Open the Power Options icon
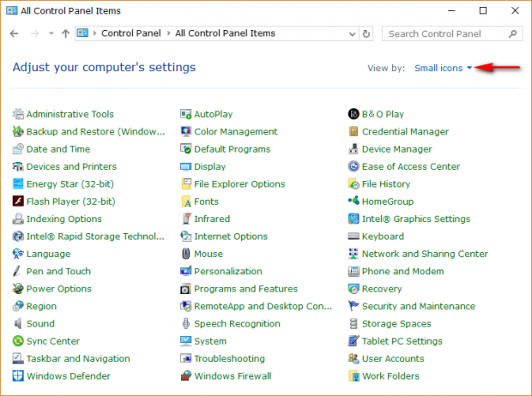The height and width of the screenshot is (396, 532). coord(18,289)
